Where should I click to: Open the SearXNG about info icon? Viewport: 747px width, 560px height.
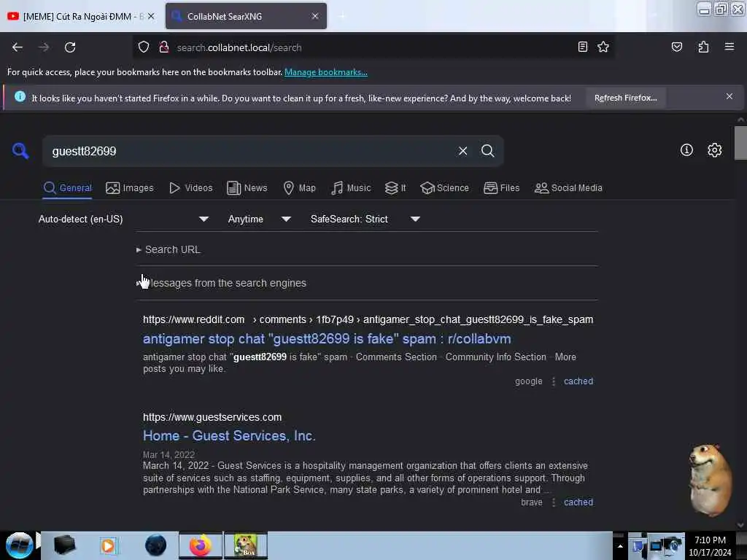(686, 150)
